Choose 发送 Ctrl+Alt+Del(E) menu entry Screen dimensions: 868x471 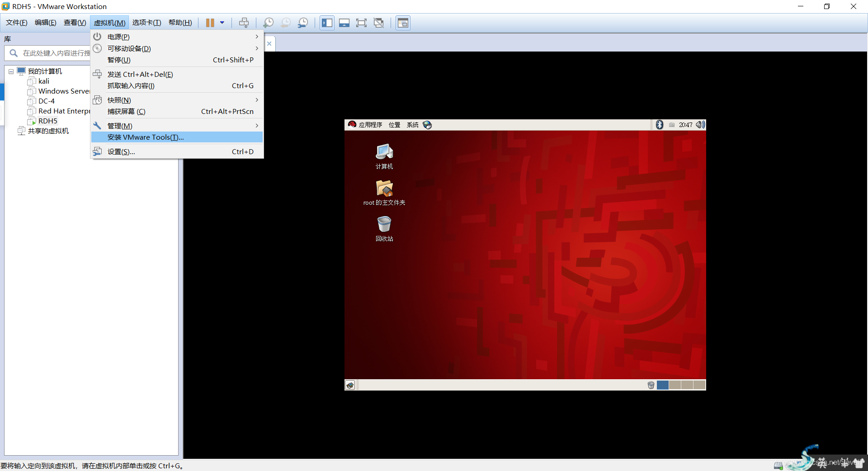(x=177, y=74)
